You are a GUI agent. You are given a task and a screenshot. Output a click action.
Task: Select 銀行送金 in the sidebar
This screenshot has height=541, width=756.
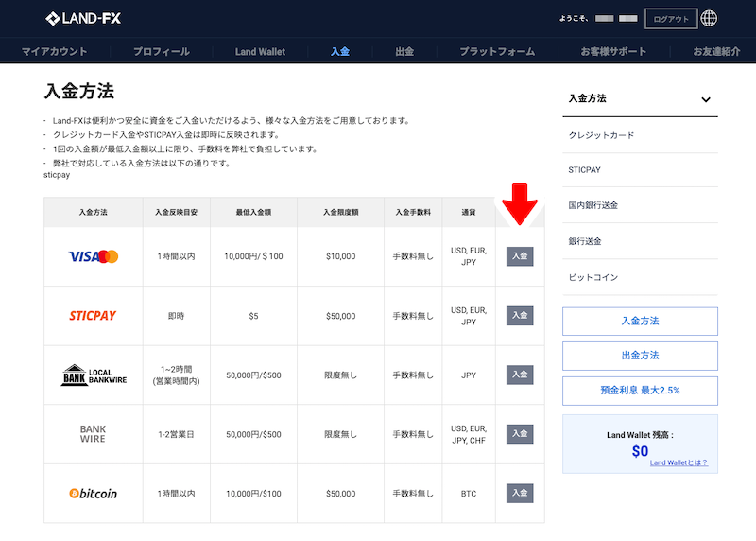pyautogui.click(x=585, y=241)
